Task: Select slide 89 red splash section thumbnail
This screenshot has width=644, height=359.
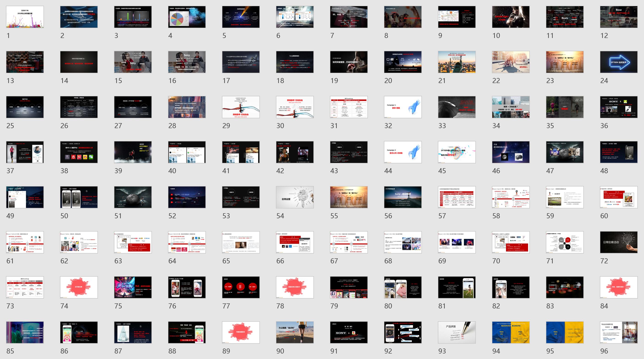Action: [x=241, y=332]
